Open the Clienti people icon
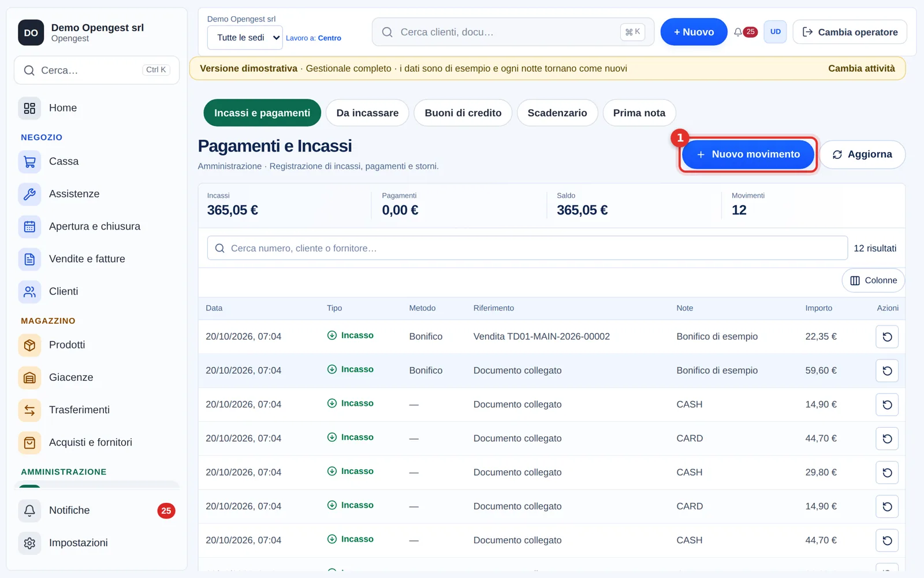The width and height of the screenshot is (924, 578). pyautogui.click(x=29, y=292)
